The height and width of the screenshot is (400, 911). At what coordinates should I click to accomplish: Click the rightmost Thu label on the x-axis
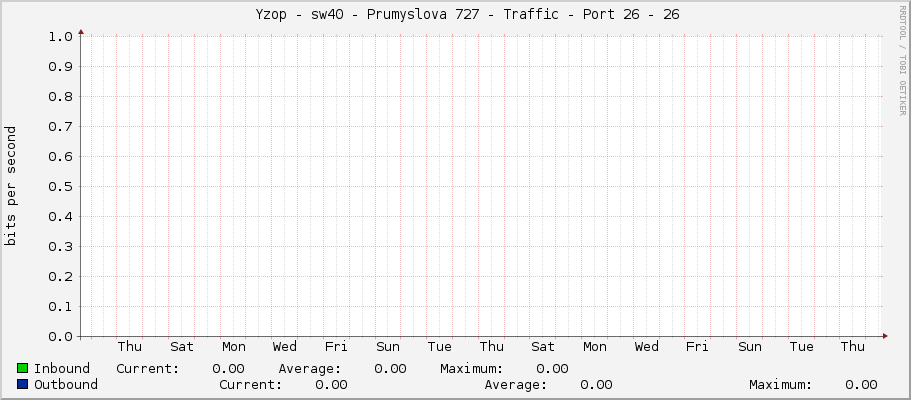point(852,347)
